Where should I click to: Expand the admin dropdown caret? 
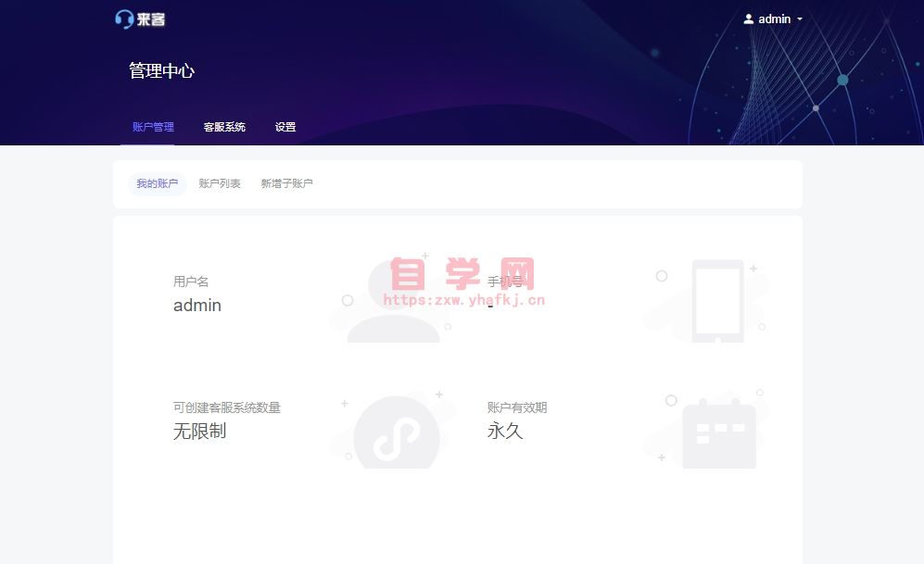pos(800,19)
